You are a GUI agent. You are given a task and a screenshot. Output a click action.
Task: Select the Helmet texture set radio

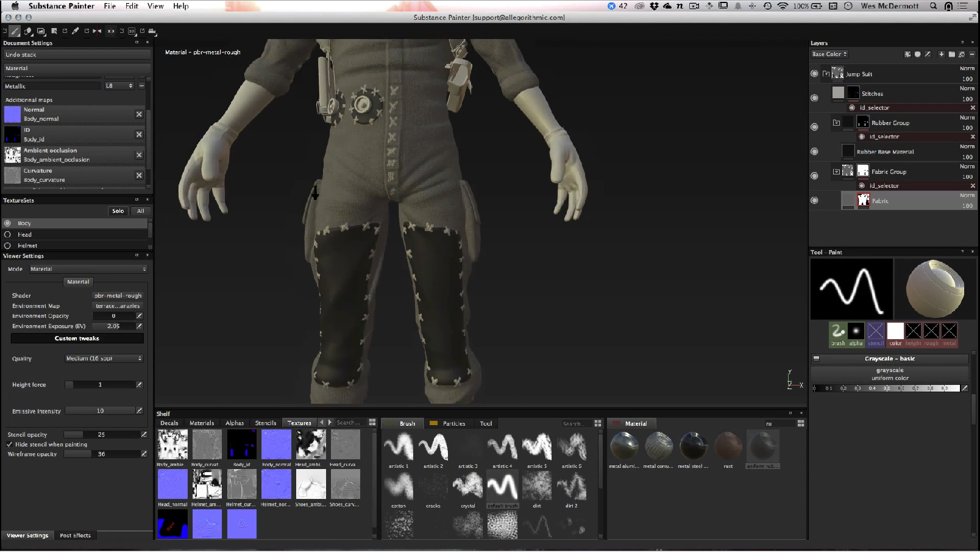click(8, 245)
